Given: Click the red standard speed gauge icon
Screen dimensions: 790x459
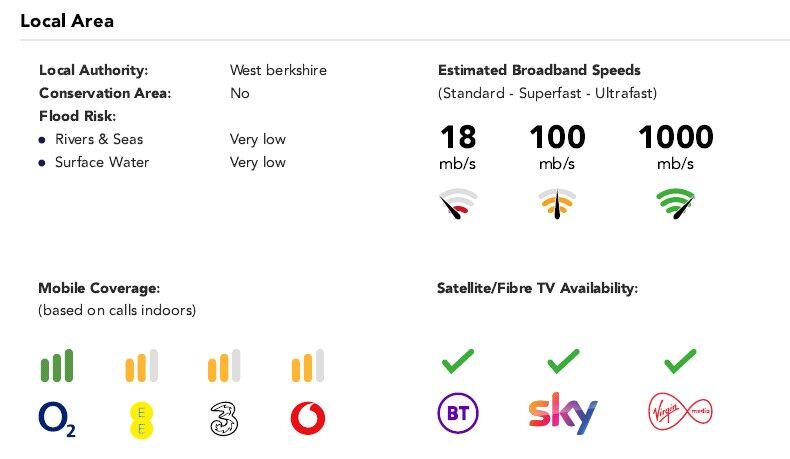Looking at the screenshot, I should 458,204.
